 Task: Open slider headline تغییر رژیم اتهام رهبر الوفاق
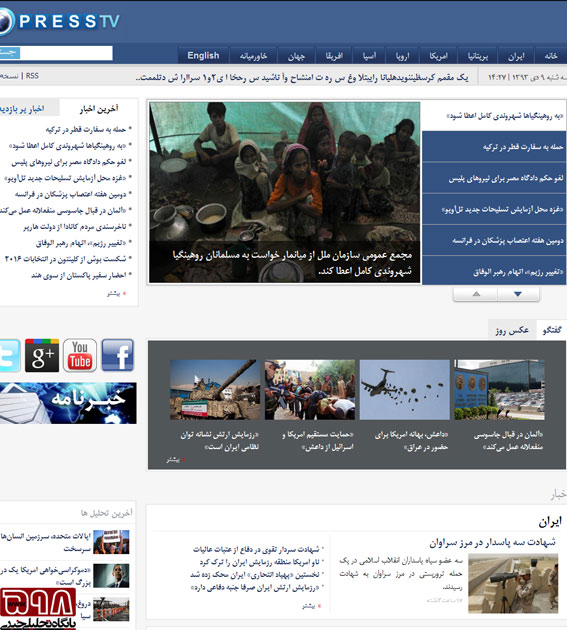pos(494,272)
